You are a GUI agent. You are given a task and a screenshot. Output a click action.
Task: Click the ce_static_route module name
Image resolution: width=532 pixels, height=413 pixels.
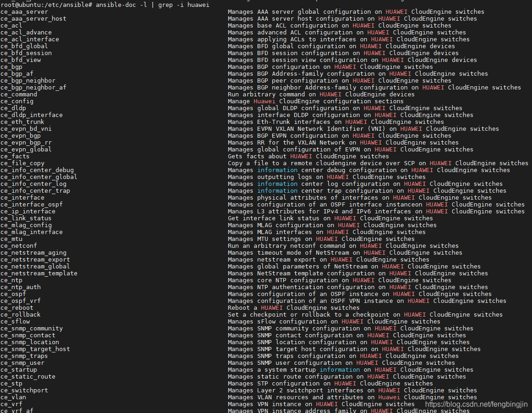(x=28, y=377)
